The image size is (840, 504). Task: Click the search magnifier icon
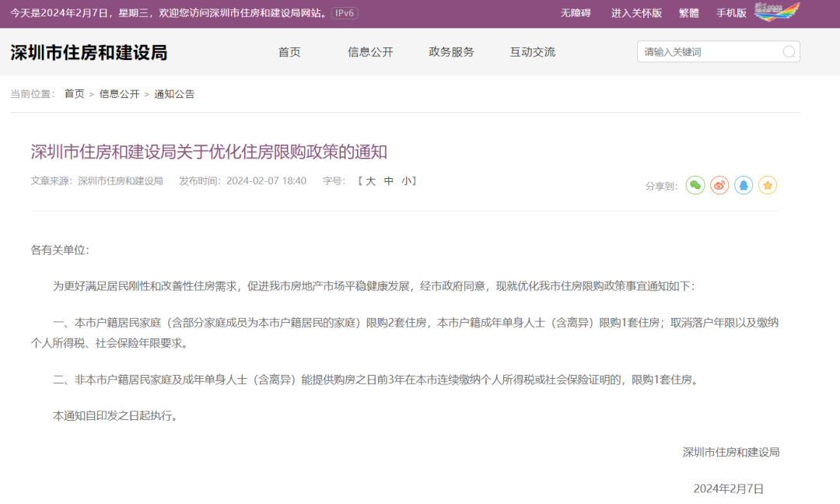pyautogui.click(x=789, y=52)
